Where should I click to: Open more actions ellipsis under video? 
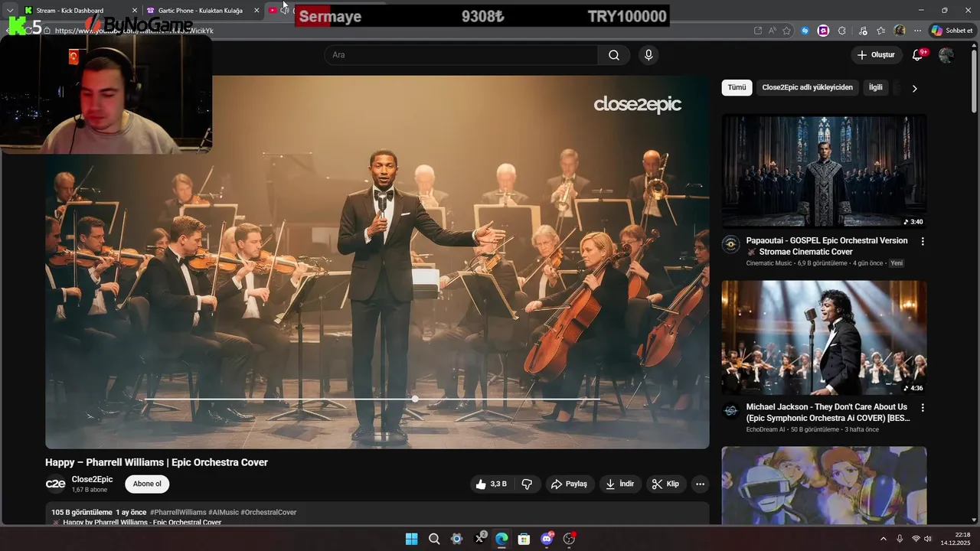click(700, 484)
